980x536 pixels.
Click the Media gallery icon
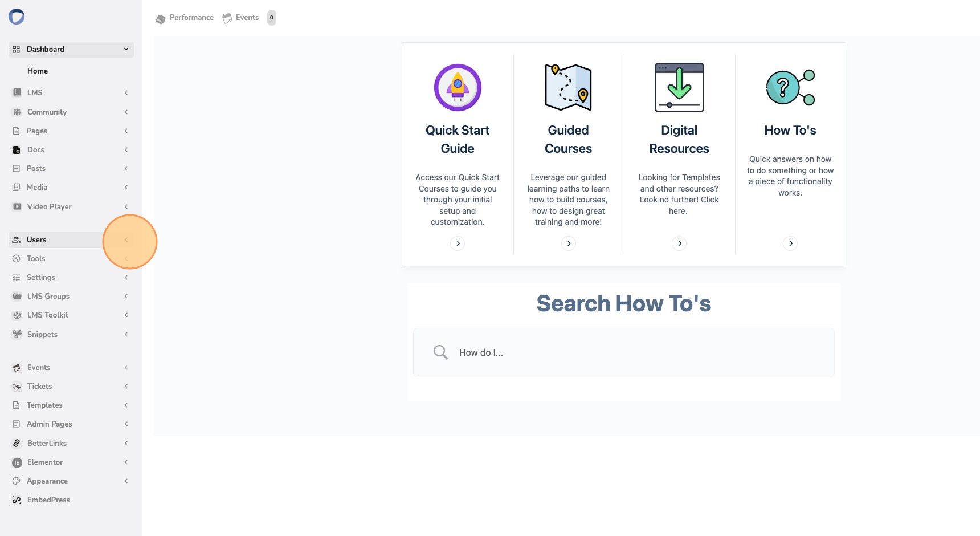click(16, 187)
